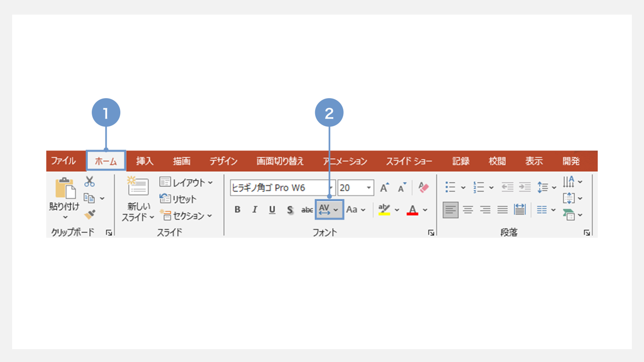Activate the format painter brush
644x362 pixels.
point(90,215)
